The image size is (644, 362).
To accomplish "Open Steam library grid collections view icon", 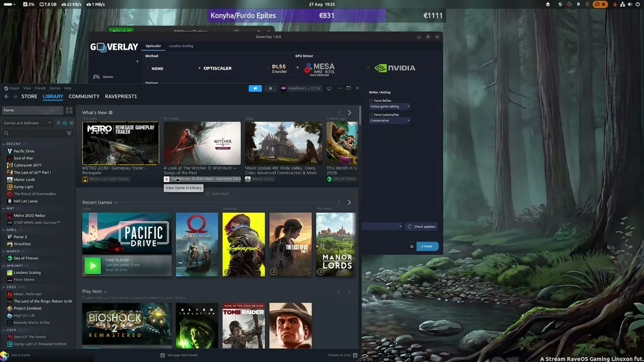I will tap(69, 110).
